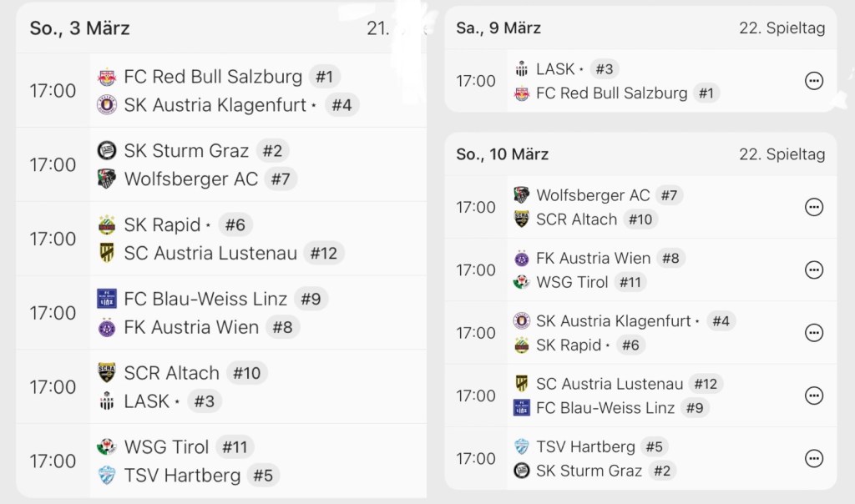Open more options for LASK vs Salzburg match
Image resolution: width=855 pixels, height=504 pixels.
click(813, 81)
